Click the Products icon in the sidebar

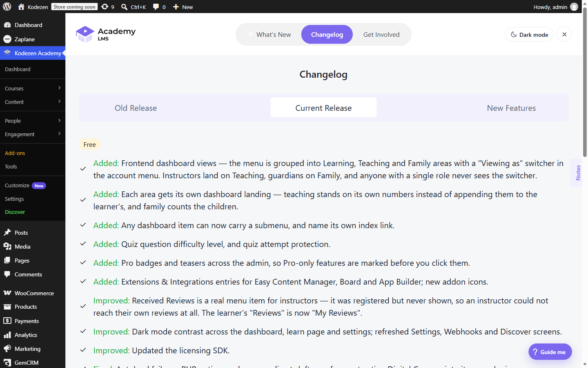7,307
